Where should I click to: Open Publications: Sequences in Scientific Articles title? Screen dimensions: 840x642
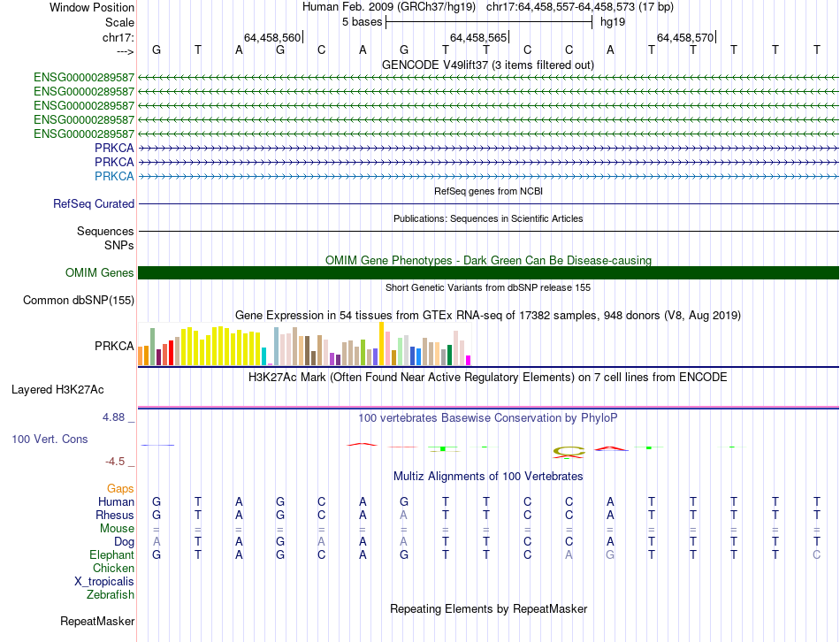(488, 218)
